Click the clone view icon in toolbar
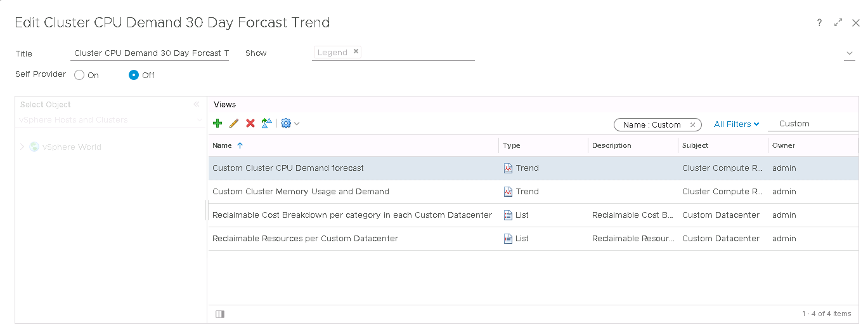Viewport: 868px width, 332px height. [x=267, y=124]
